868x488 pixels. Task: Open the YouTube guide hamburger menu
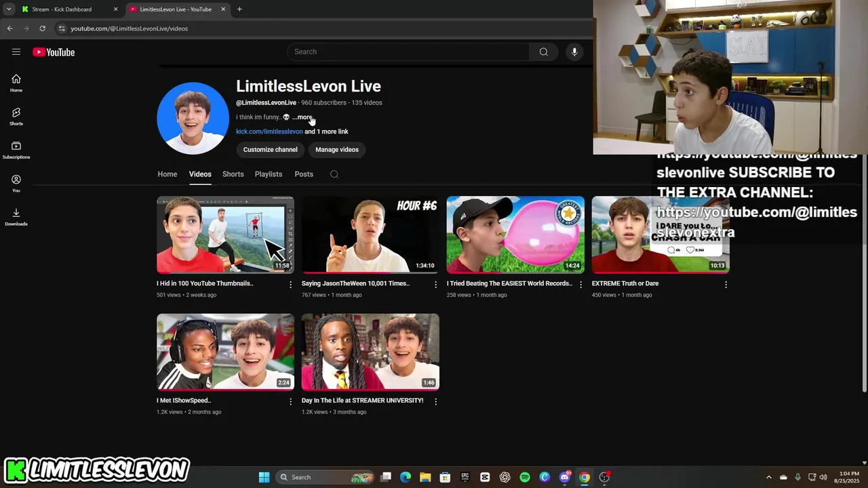(16, 52)
